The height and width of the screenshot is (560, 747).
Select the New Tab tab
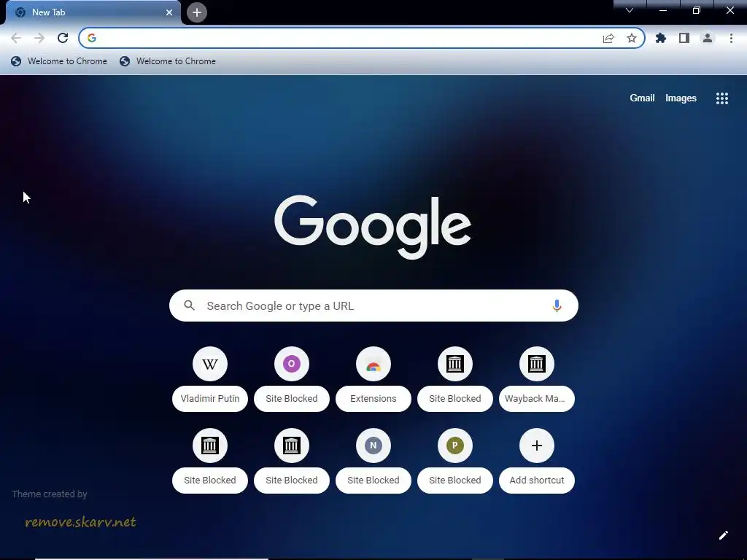click(93, 12)
